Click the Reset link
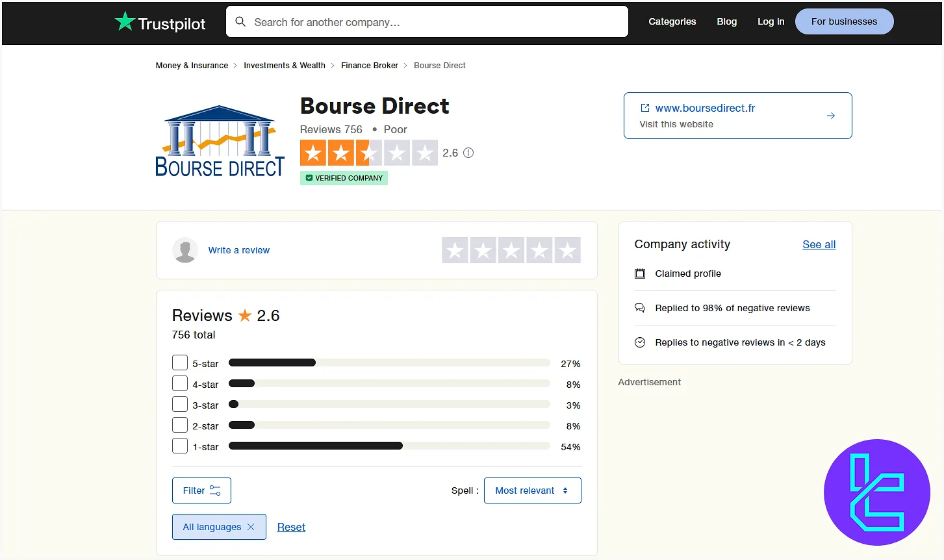This screenshot has width=944, height=560. pyautogui.click(x=291, y=527)
